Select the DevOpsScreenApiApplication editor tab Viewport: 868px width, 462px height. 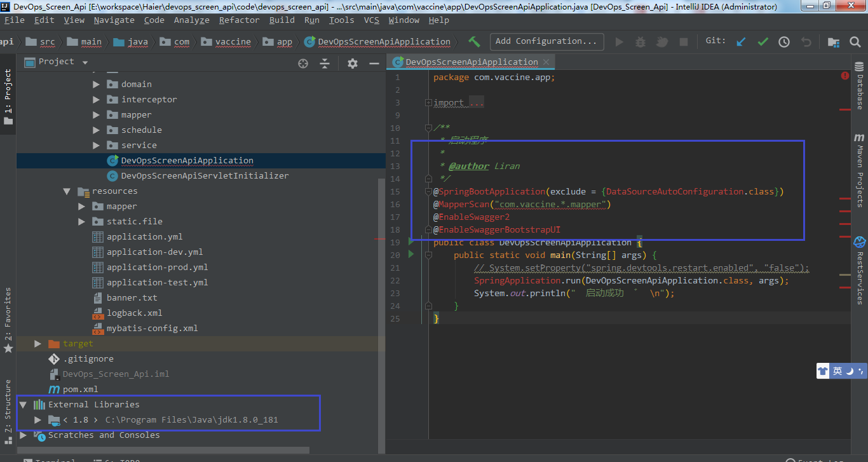(471, 62)
